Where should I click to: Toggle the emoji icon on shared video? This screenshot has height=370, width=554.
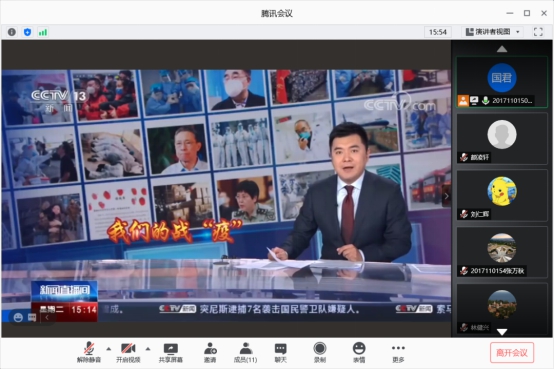(x=18, y=317)
